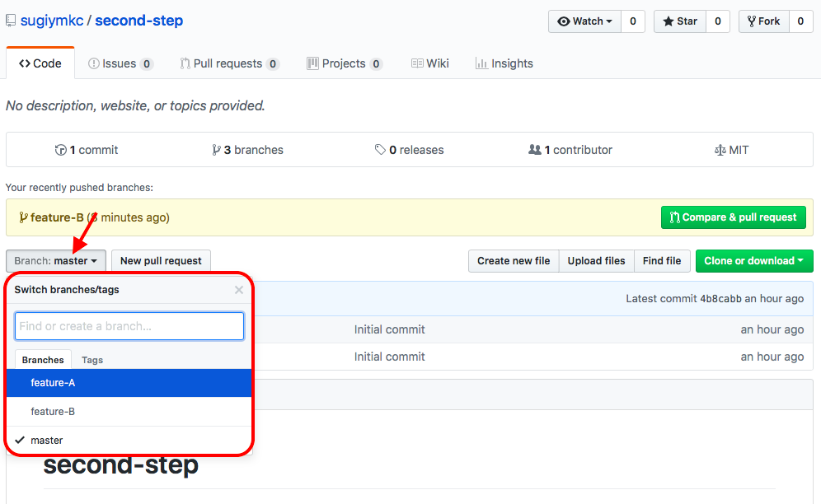Switch to feature-A branch in list
Image resolution: width=821 pixels, height=504 pixels.
[x=53, y=383]
